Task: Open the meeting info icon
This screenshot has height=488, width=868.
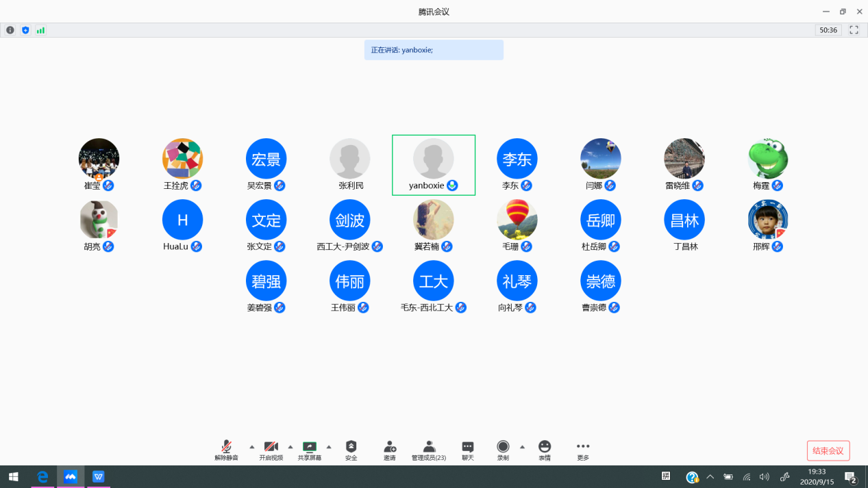Action: click(10, 30)
